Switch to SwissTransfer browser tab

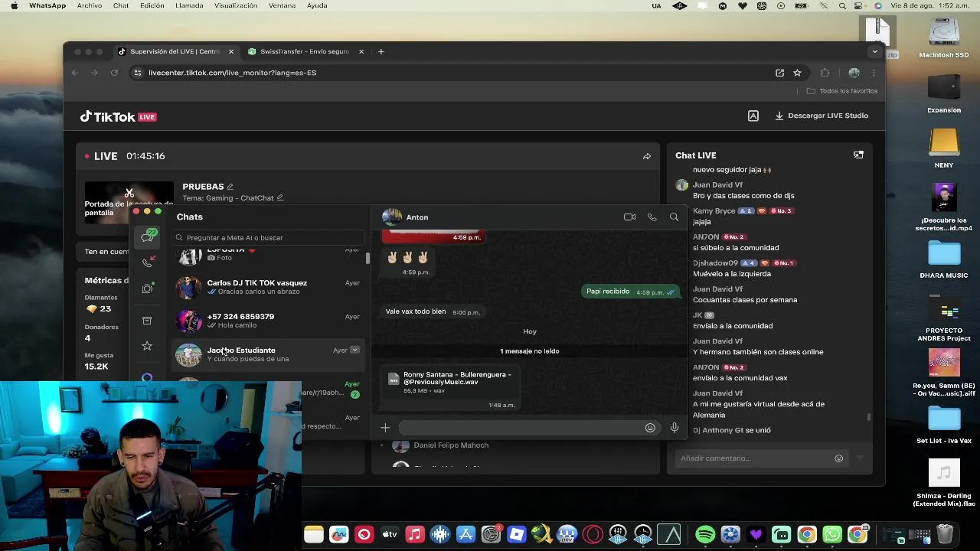[x=305, y=51]
